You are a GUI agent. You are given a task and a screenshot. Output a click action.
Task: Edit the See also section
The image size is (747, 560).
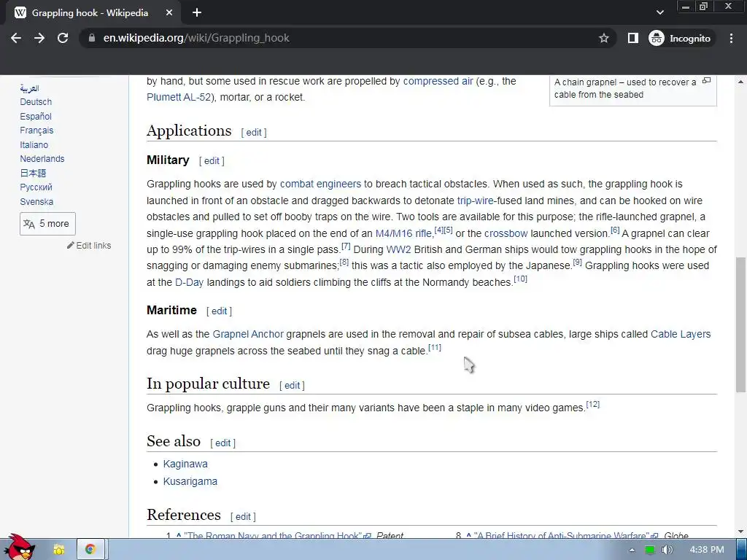(223, 443)
